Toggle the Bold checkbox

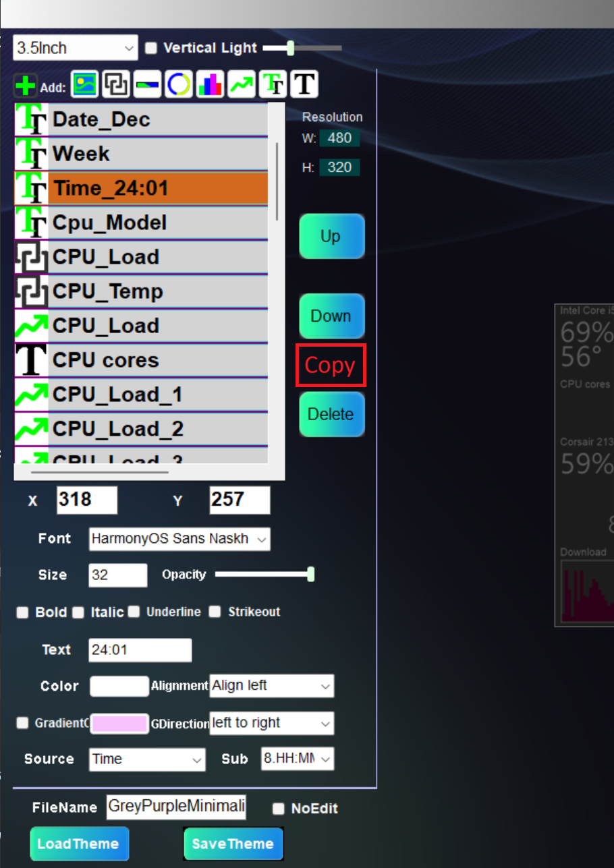pos(23,612)
